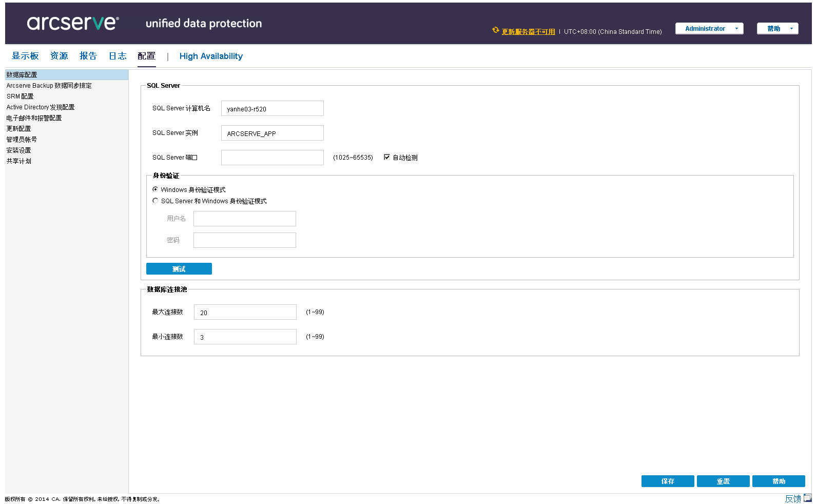The width and height of the screenshot is (817, 504).
Task: Click the SQL Server port input field
Action: tap(272, 158)
